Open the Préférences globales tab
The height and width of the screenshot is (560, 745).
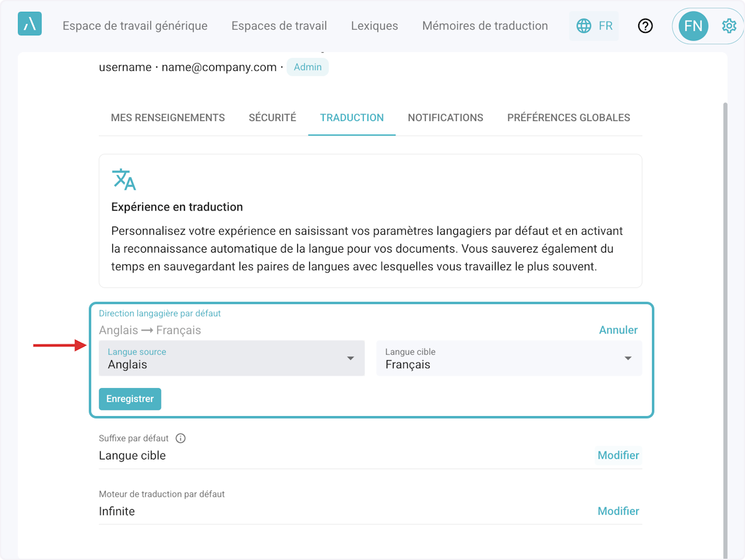pyautogui.click(x=568, y=117)
